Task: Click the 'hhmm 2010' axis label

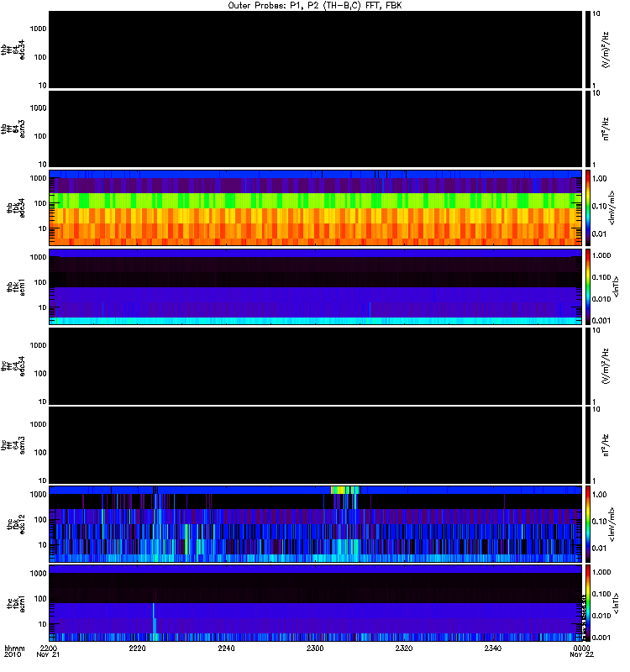Action: 13,652
